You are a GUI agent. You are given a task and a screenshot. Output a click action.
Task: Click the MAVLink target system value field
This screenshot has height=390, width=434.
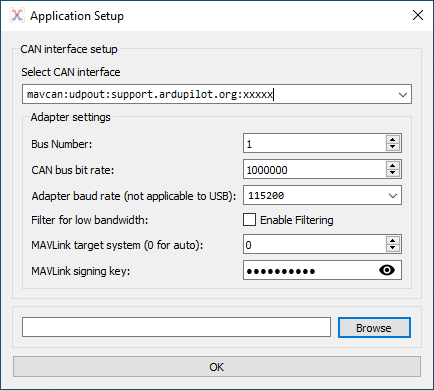click(315, 245)
